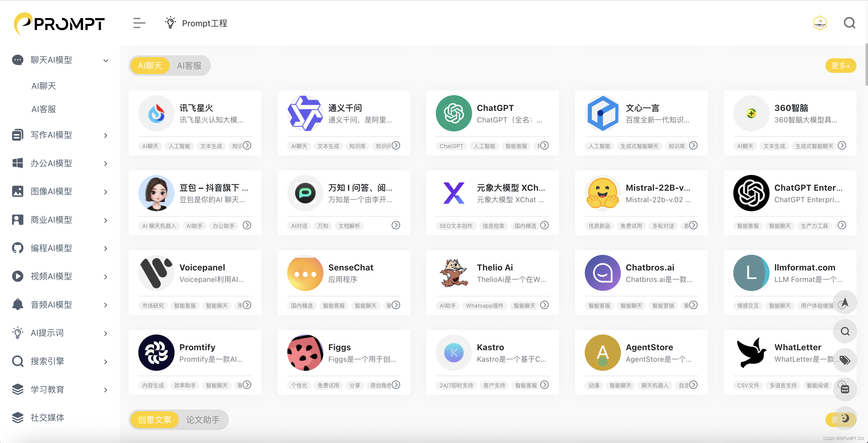The height and width of the screenshot is (443, 868).
Task: Click the search icon in top header
Action: [x=849, y=23]
